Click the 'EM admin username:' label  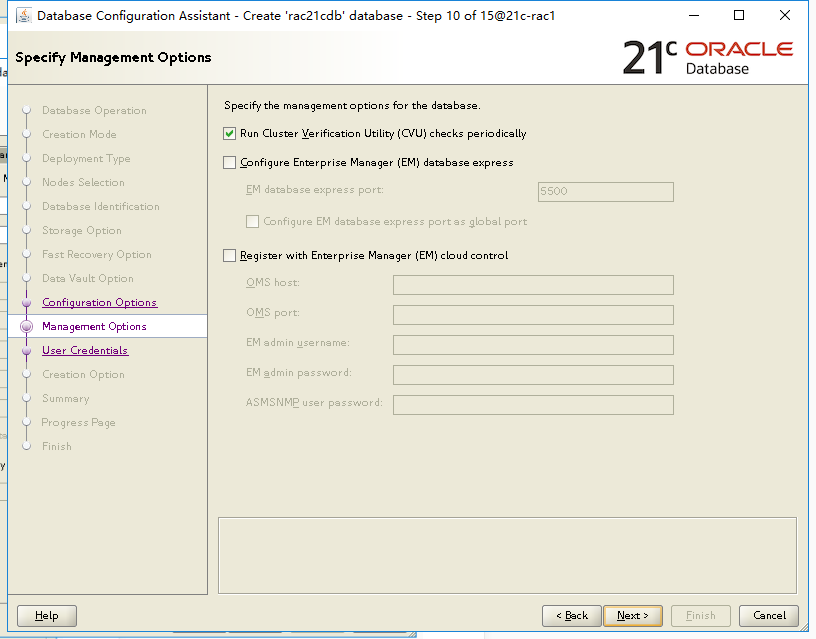[298, 343]
